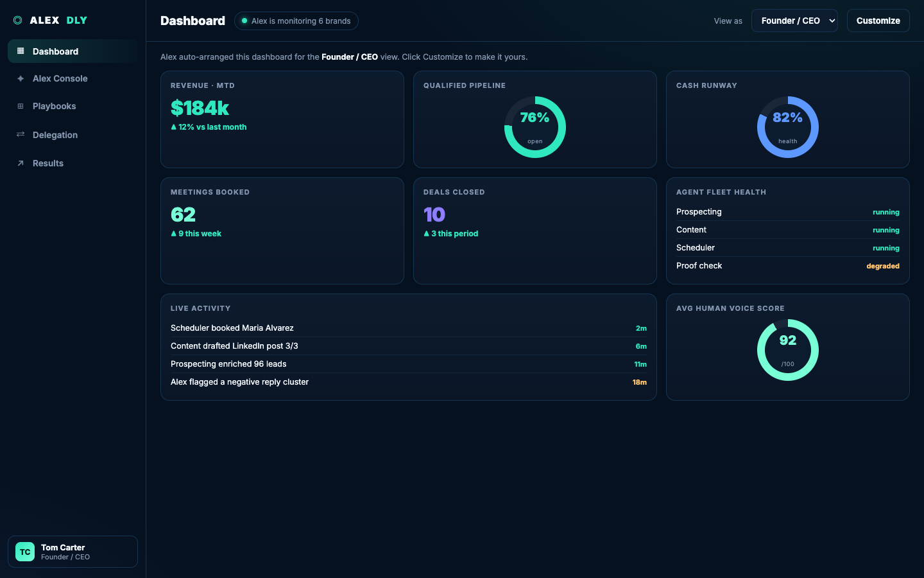
Task: Open Alex flagged negative reply cluster activity
Action: click(x=409, y=382)
